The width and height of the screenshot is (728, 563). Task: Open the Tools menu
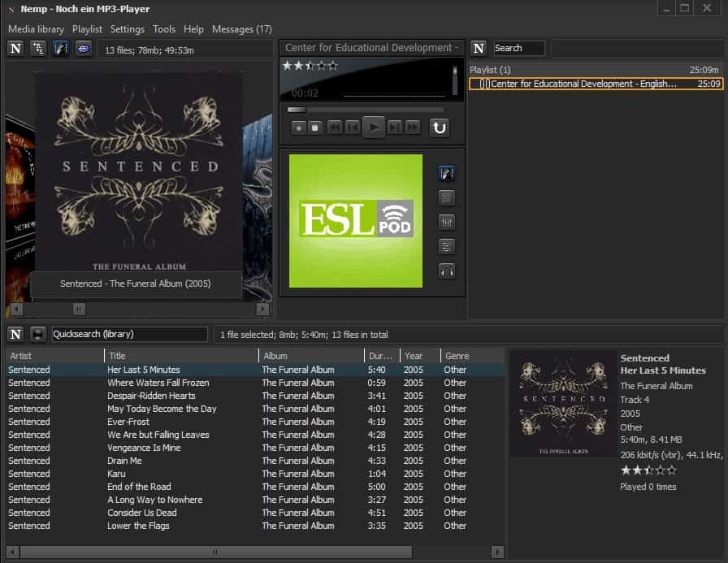[164, 29]
